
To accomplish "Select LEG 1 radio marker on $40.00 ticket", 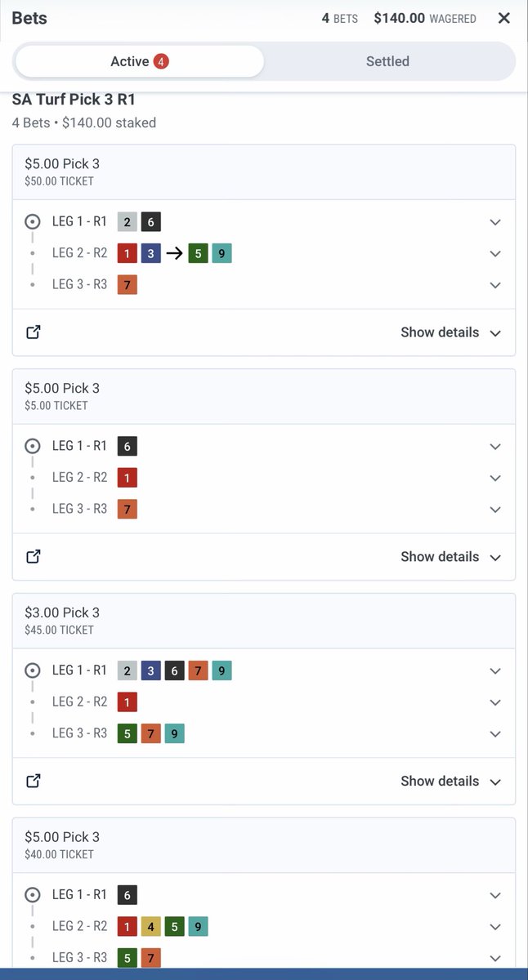I will (33, 895).
